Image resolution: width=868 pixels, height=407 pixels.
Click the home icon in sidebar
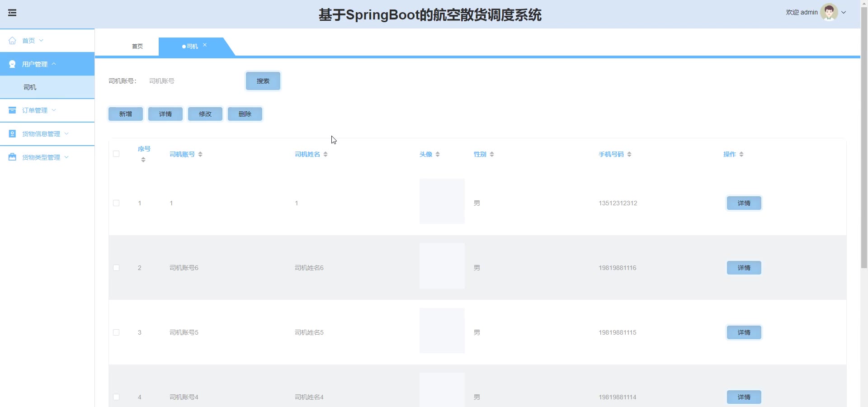click(x=12, y=41)
